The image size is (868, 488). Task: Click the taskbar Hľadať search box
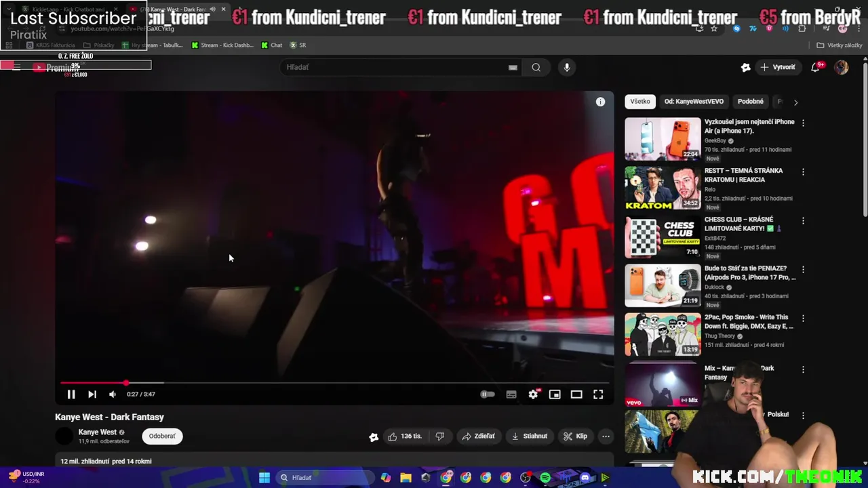click(325, 478)
